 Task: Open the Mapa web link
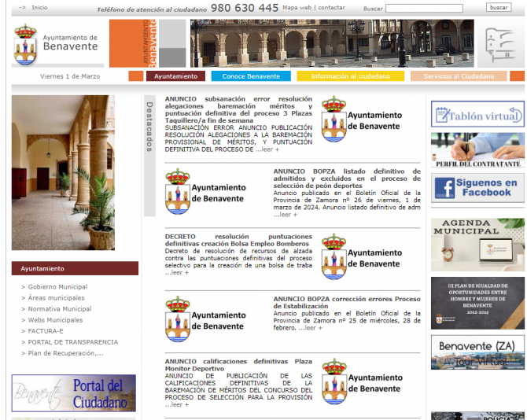pyautogui.click(x=296, y=8)
